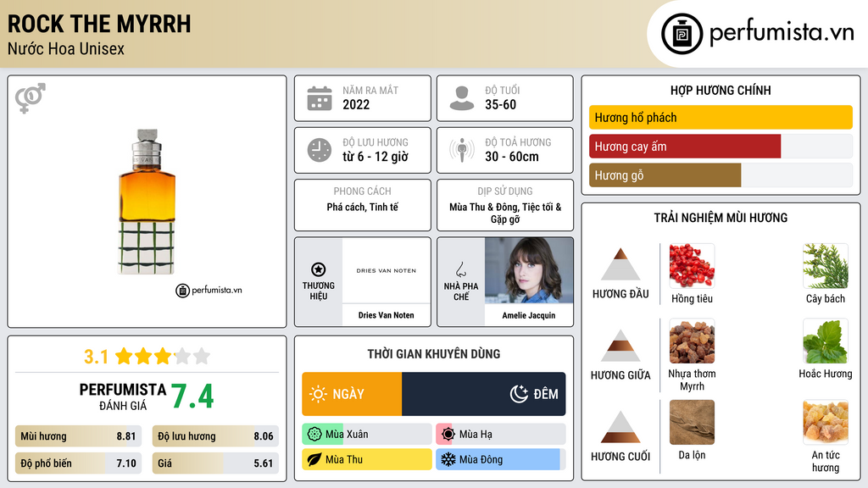The width and height of the screenshot is (868, 488).
Task: Click the Hoắc Hương patchouli image
Action: 826,341
